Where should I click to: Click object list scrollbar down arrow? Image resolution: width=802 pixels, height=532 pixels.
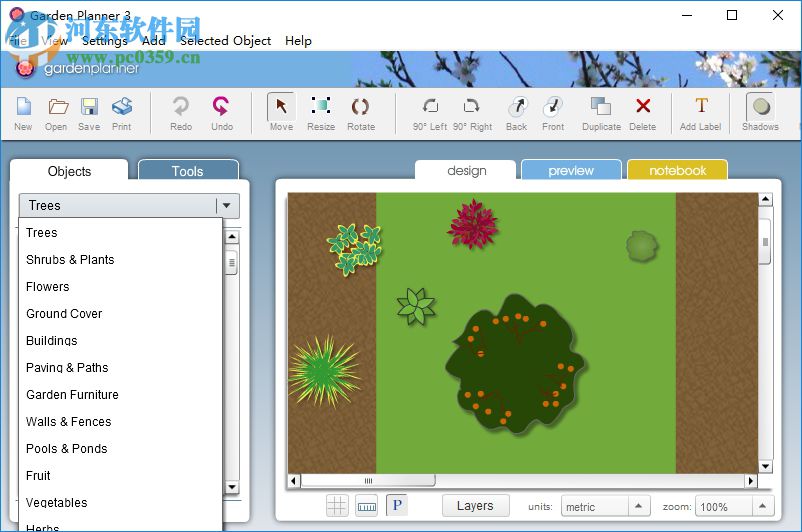[232, 487]
